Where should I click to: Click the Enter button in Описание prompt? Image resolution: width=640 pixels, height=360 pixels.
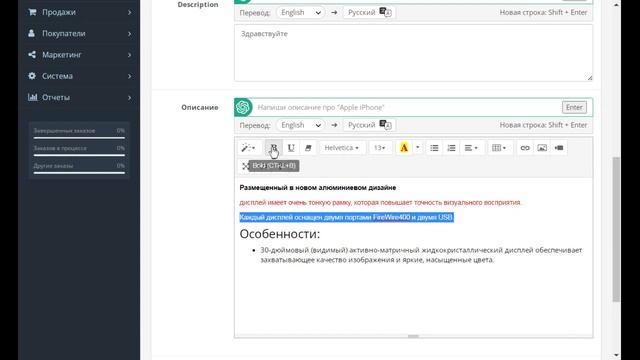click(x=574, y=107)
